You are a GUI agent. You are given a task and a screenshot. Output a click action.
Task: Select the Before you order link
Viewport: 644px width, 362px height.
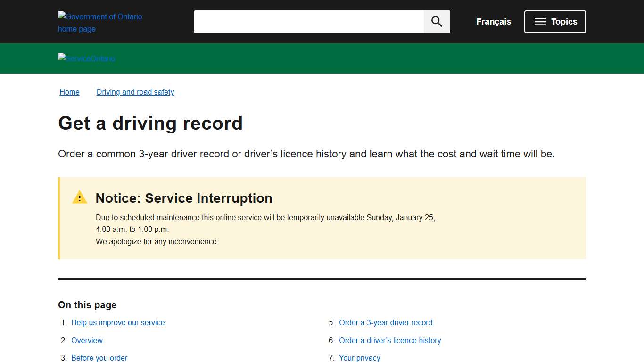click(99, 357)
